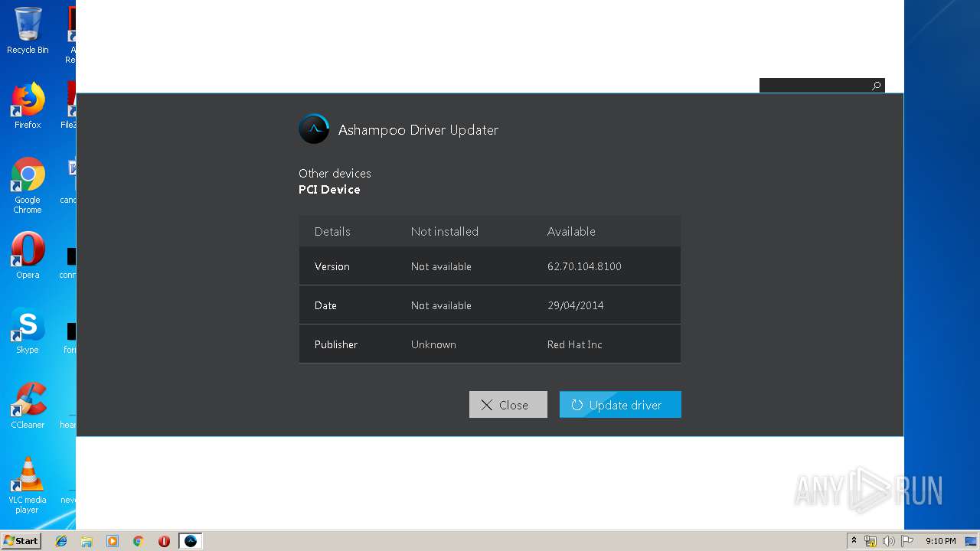The width and height of the screenshot is (980, 551).
Task: Open the volume speaker tray icon
Action: (889, 541)
